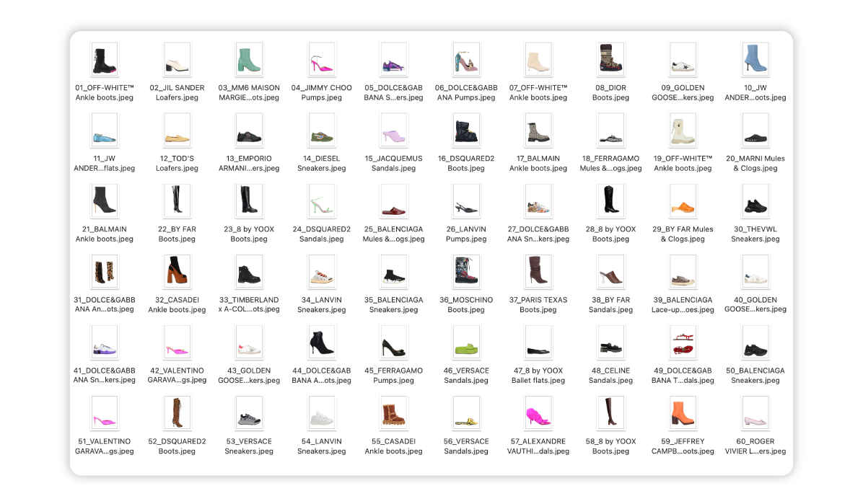Screen dimensions: 863x504
Task: Click the 48_CELINE Sandals file icon
Action: (x=610, y=343)
